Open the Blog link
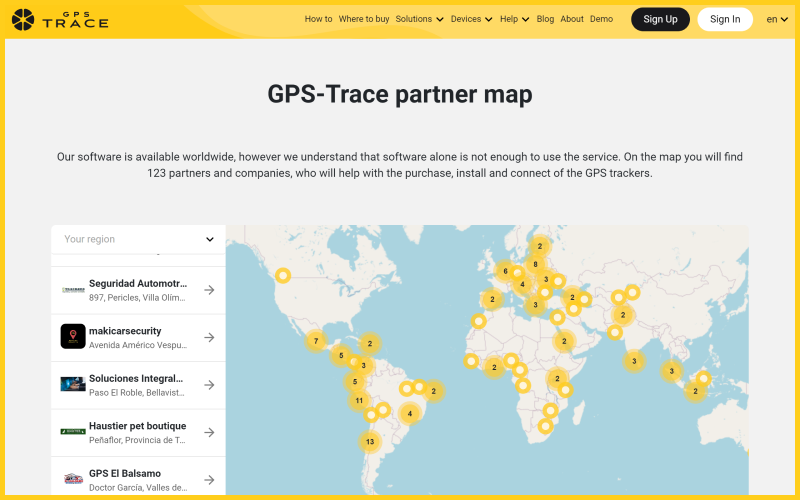Screen dimensions: 800x500 545,19
